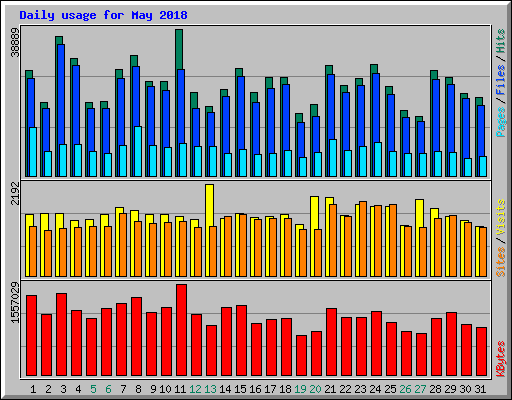Click day label 16

pos(255,389)
